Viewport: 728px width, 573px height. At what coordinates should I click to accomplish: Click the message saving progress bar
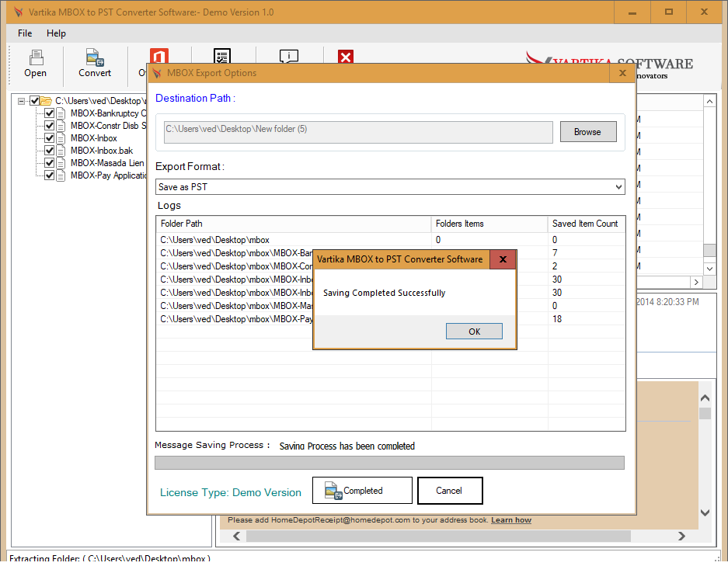pyautogui.click(x=389, y=463)
